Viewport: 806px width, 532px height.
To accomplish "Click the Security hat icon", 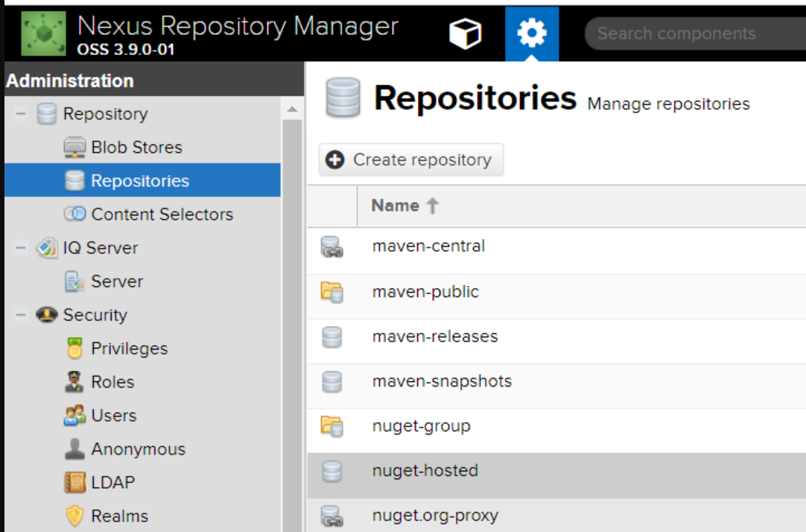I will 47,314.
